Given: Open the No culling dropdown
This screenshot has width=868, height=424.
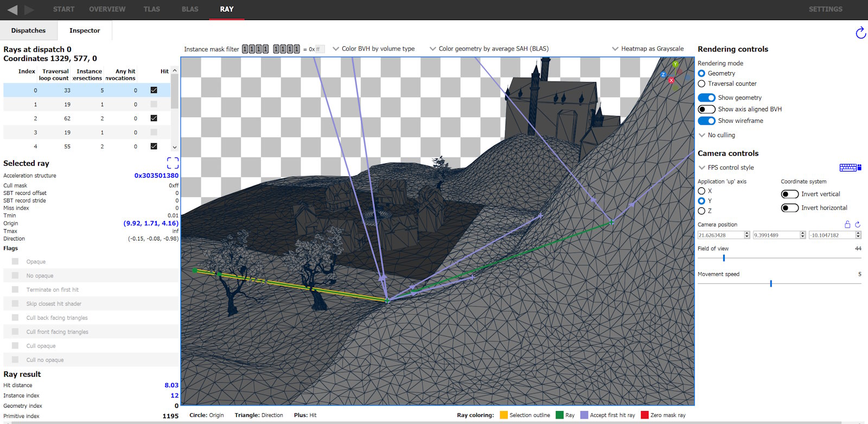Looking at the screenshot, I should pyautogui.click(x=717, y=135).
